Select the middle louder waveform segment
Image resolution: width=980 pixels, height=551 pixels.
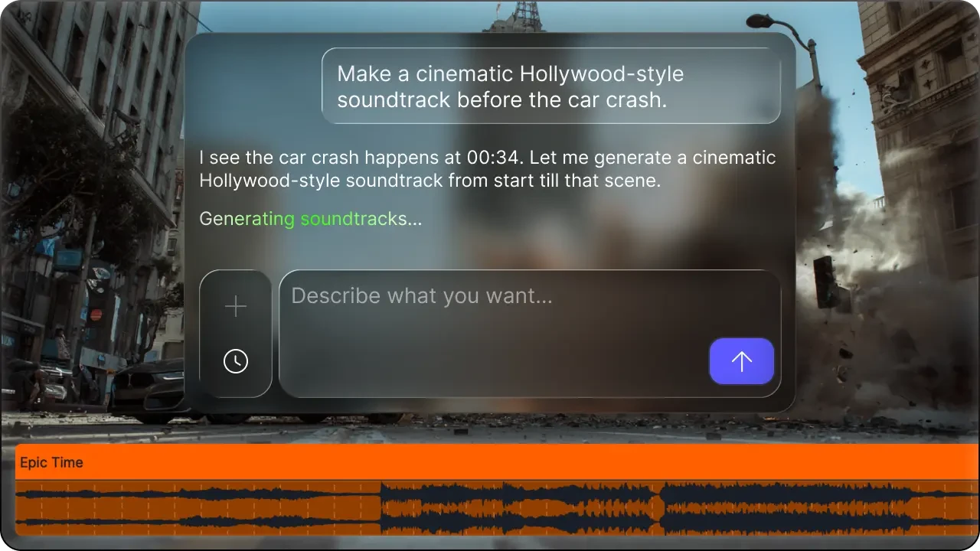point(521,508)
